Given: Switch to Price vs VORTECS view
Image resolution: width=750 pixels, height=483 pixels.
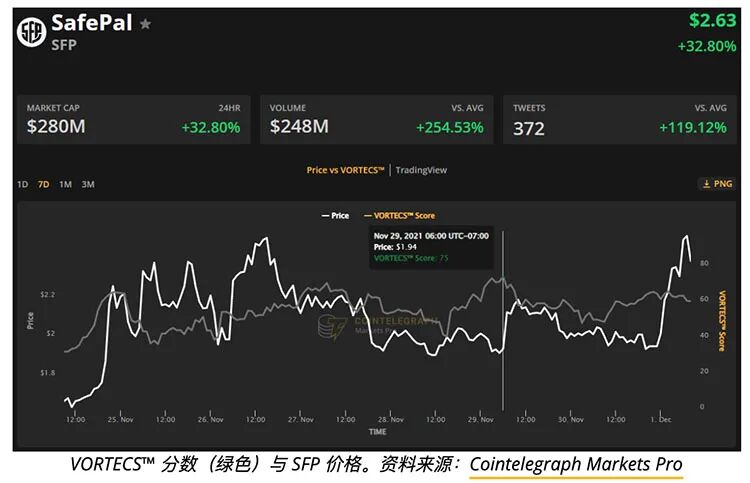Looking at the screenshot, I should pos(345,170).
